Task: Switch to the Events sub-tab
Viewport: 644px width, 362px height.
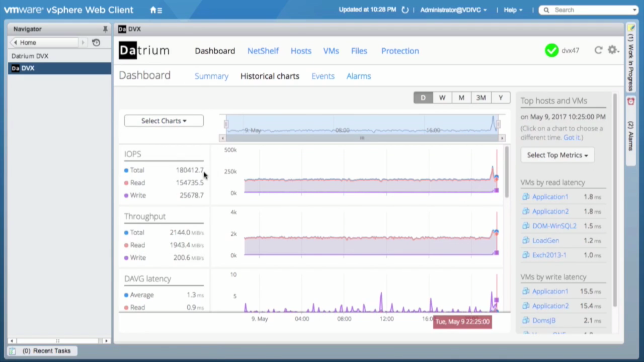Action: click(x=323, y=76)
